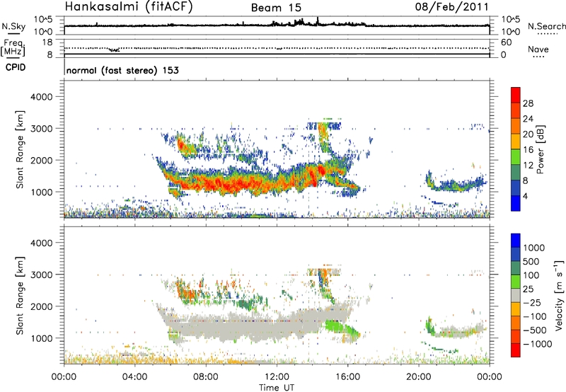Click the noise spike near 14:15 in N.Sky trace
The height and width of the screenshot is (392, 566).
[318, 21]
